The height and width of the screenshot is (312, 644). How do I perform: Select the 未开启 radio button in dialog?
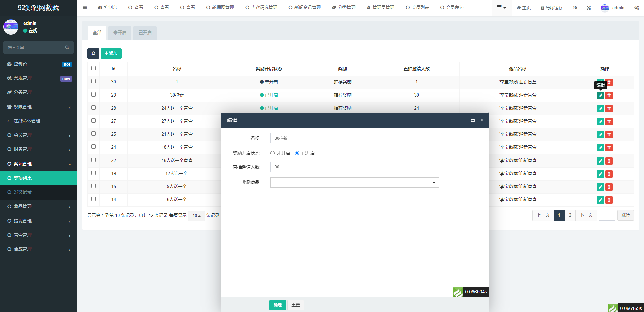[x=273, y=153]
